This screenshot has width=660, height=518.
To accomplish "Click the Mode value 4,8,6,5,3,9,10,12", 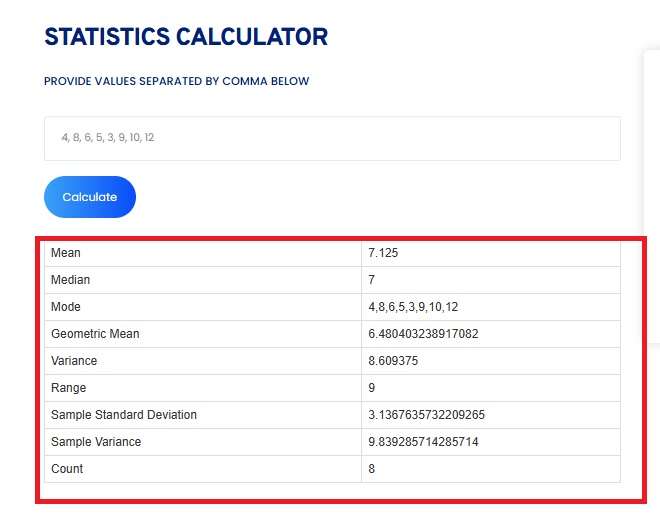I will (413, 307).
